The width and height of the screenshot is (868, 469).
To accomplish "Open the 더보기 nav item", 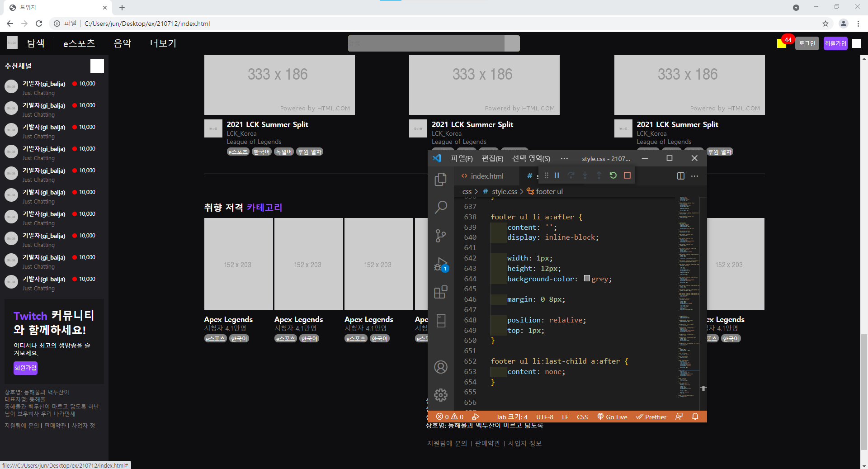I will pyautogui.click(x=163, y=43).
